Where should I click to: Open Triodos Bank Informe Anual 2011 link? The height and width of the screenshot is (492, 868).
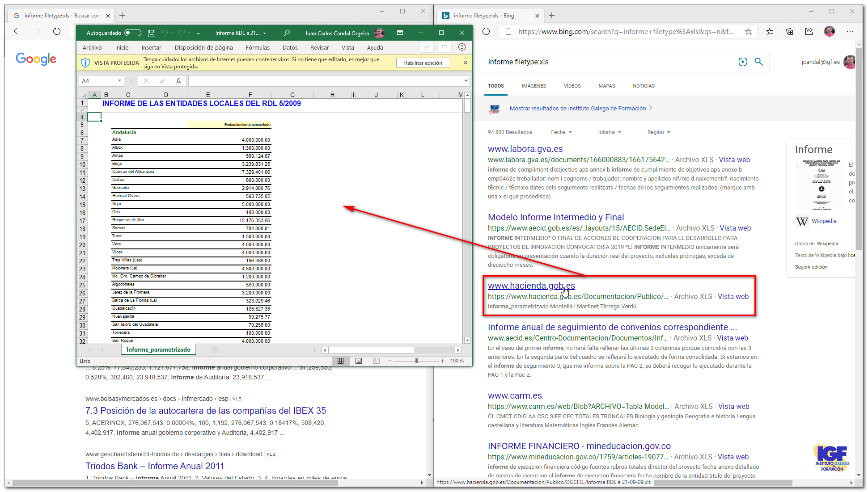click(x=155, y=466)
